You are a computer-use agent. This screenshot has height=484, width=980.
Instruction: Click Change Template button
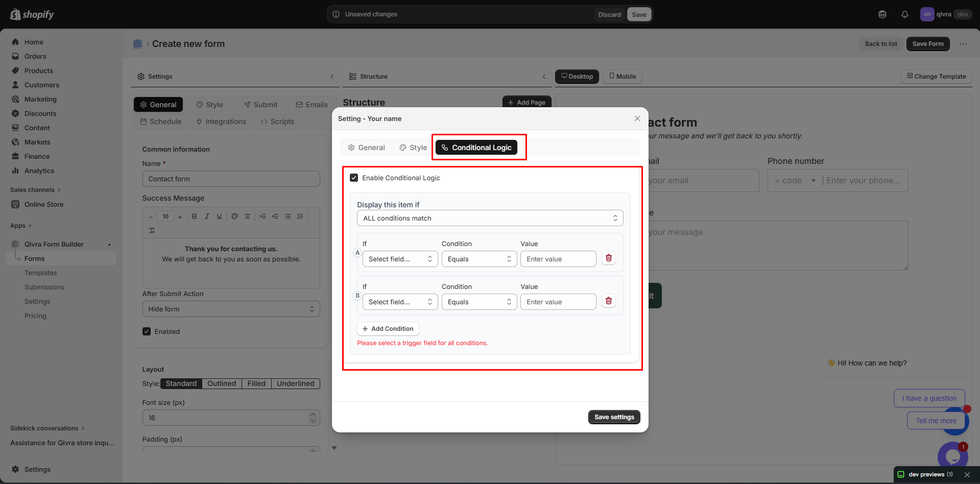pos(936,77)
